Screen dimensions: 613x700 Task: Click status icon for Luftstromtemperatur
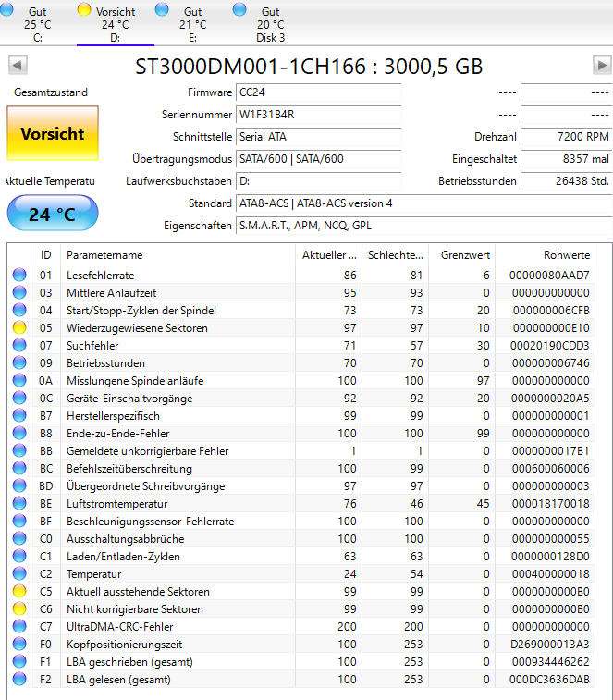[x=19, y=503]
